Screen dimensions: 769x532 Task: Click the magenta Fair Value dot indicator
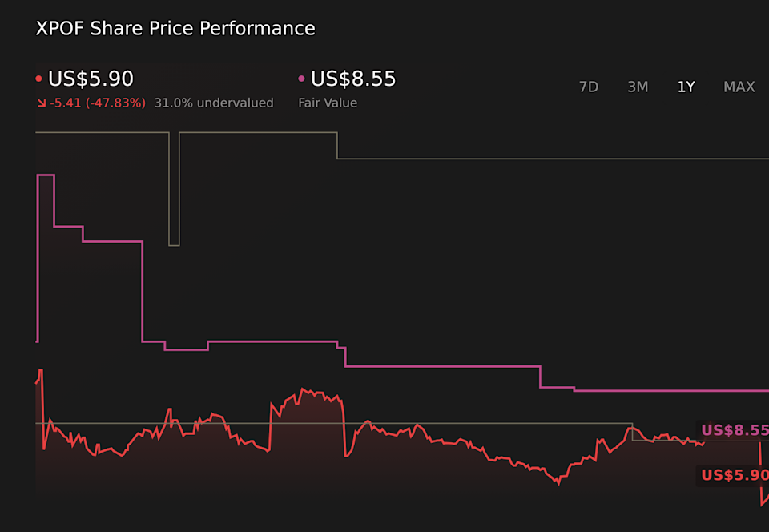pos(300,78)
